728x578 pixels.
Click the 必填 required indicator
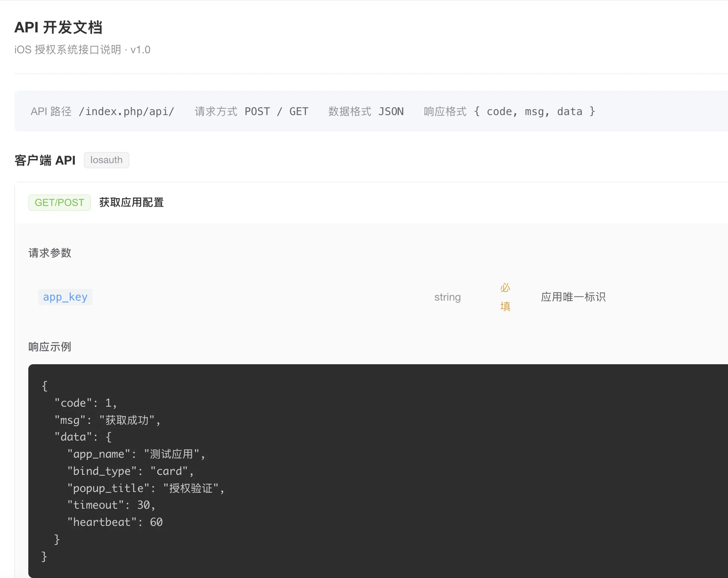point(504,297)
